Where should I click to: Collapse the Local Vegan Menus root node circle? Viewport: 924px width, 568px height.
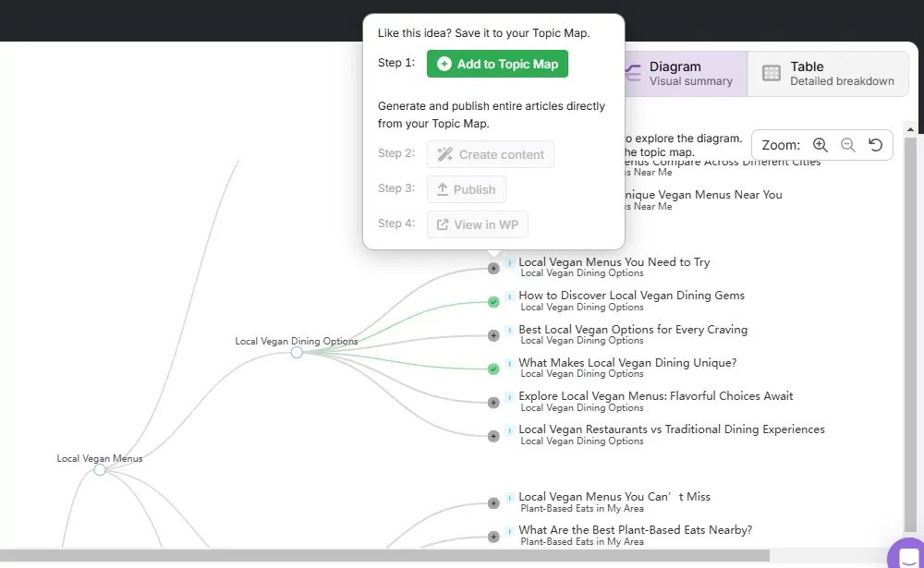tap(100, 469)
